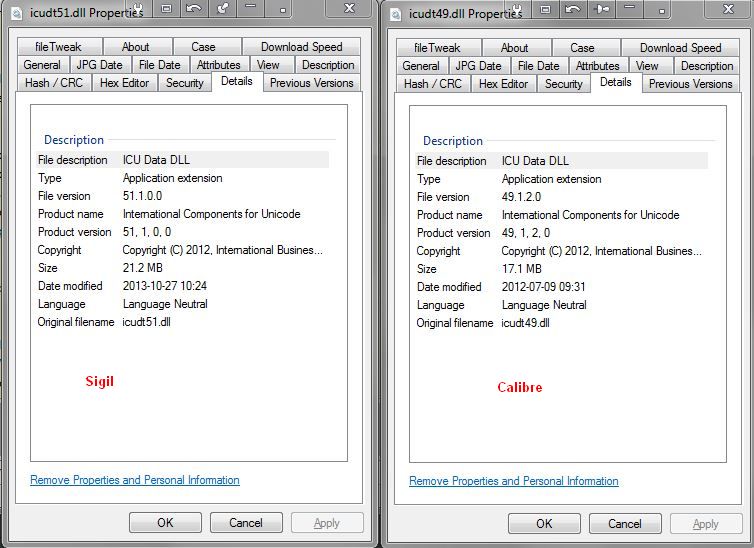Image resolution: width=754 pixels, height=548 pixels.
Task: Select Size value 17.1 MB
Action: [x=522, y=269]
